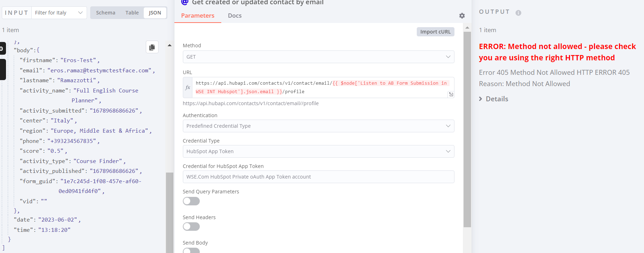Screen dimensions: 644x253
Task: Click the fx expression icon beside URL
Action: pyautogui.click(x=188, y=88)
